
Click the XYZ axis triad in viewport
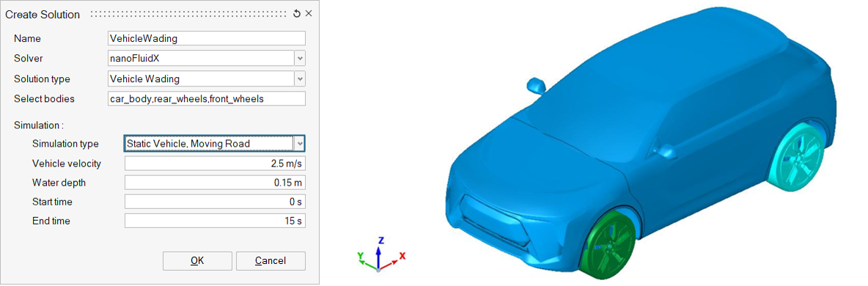pos(380,254)
